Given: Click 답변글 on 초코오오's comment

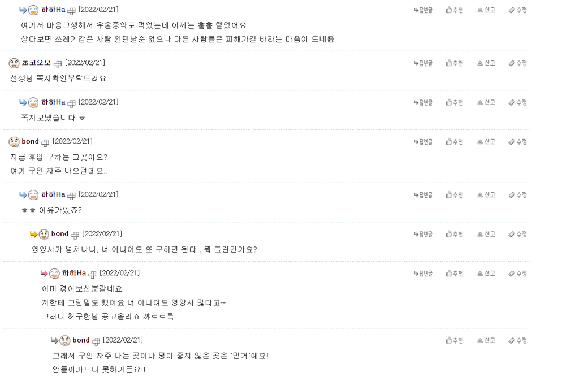Looking at the screenshot, I should [x=423, y=63].
